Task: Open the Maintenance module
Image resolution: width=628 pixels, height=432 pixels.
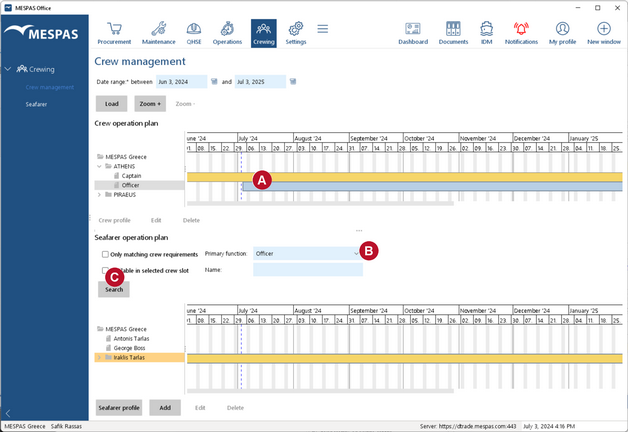Action: coord(159,33)
